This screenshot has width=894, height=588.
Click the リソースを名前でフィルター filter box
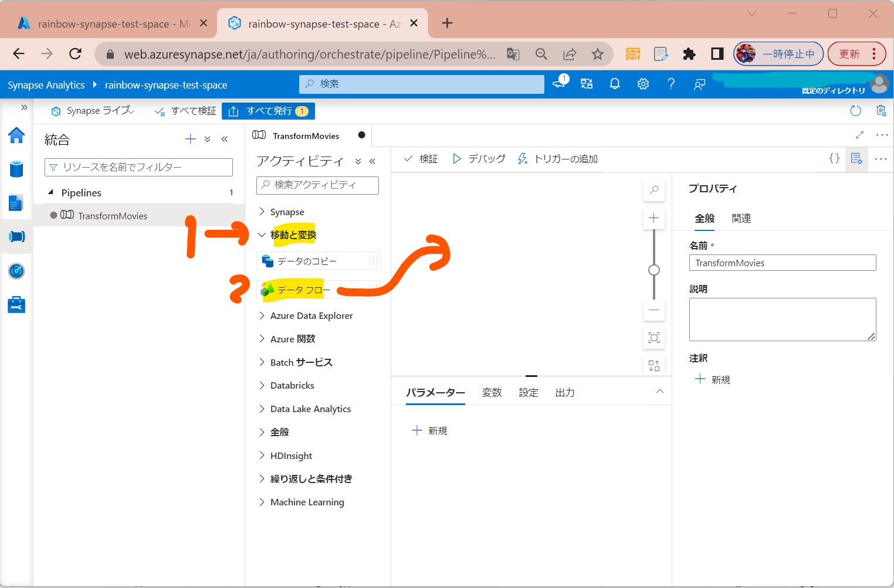[138, 167]
